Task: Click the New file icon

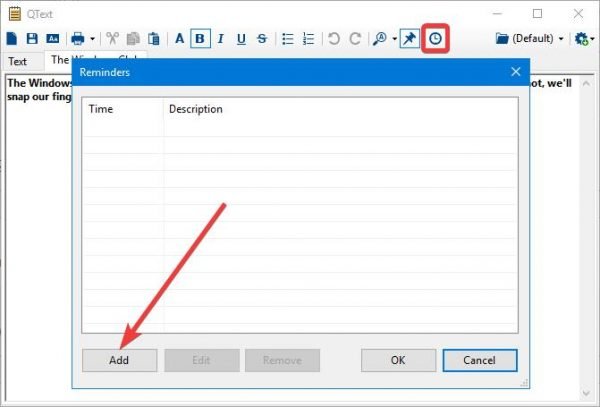Action: tap(12, 39)
